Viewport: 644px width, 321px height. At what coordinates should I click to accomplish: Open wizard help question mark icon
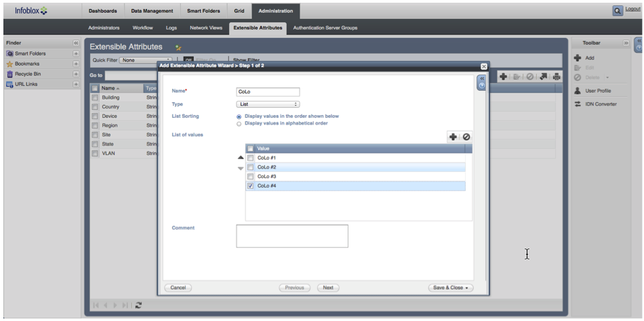[x=482, y=86]
